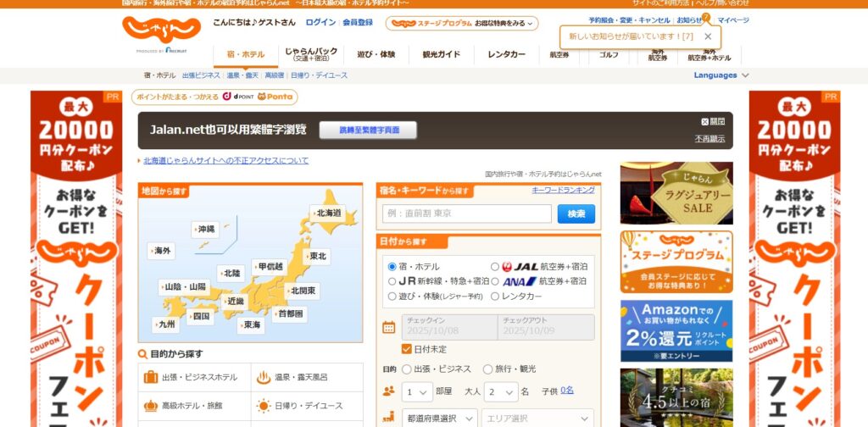Click the Jalan logo
The width and height of the screenshot is (868, 427).
(161, 30)
